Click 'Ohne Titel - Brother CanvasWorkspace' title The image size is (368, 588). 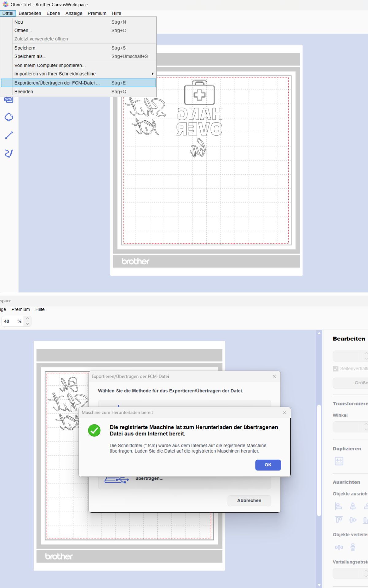pos(49,5)
